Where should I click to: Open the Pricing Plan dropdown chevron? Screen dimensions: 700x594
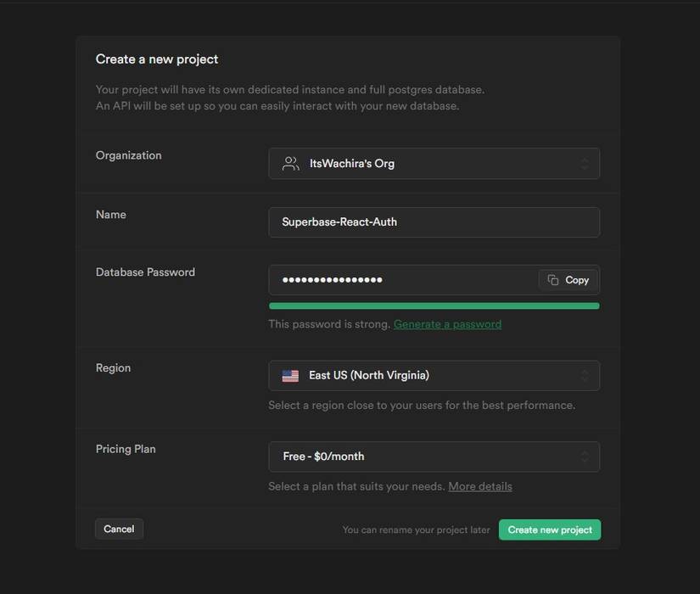point(585,457)
